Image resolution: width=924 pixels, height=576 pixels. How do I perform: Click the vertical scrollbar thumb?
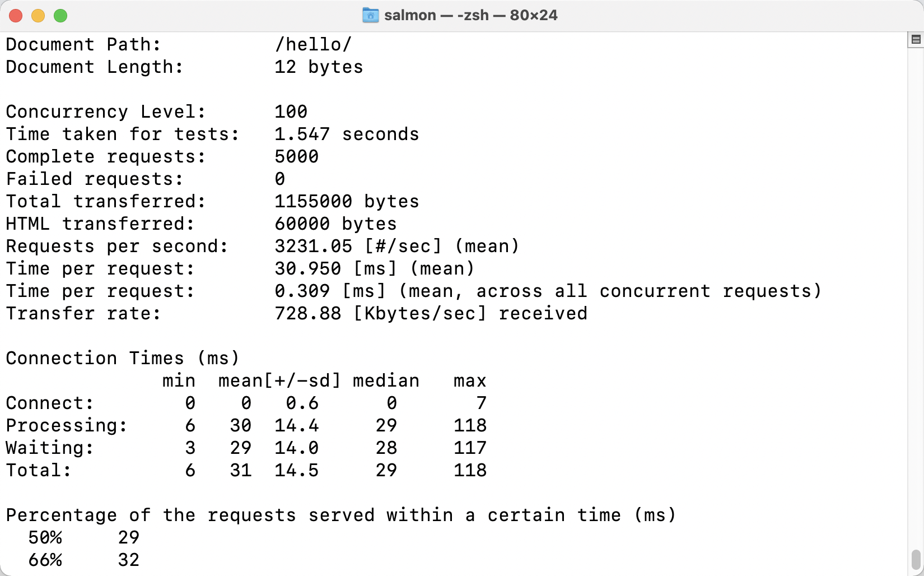916,559
